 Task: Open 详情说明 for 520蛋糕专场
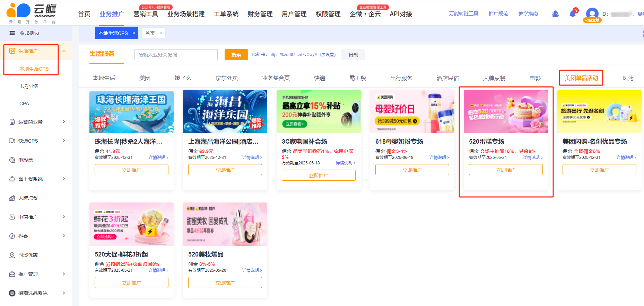(533, 157)
